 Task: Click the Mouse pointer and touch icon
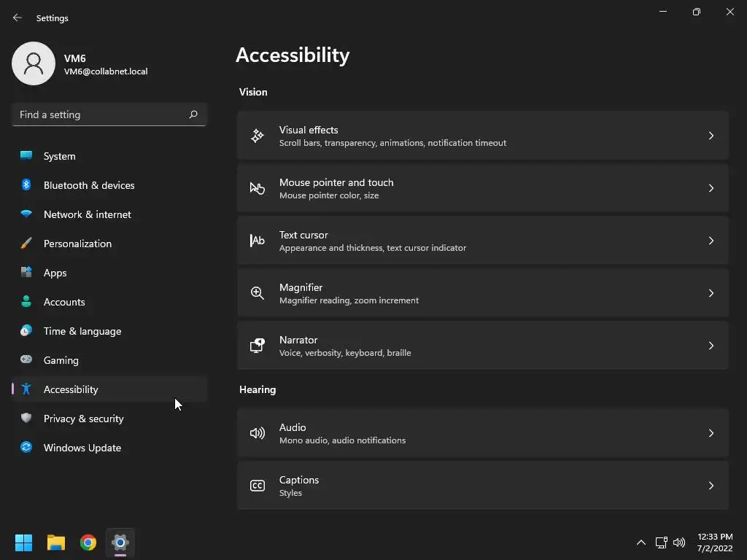click(257, 188)
